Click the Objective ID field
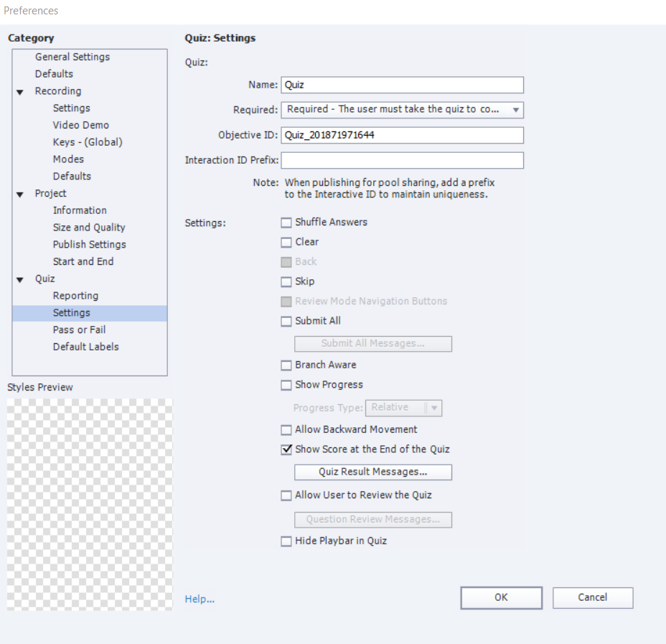Screen dimensions: 666x644 402,135
